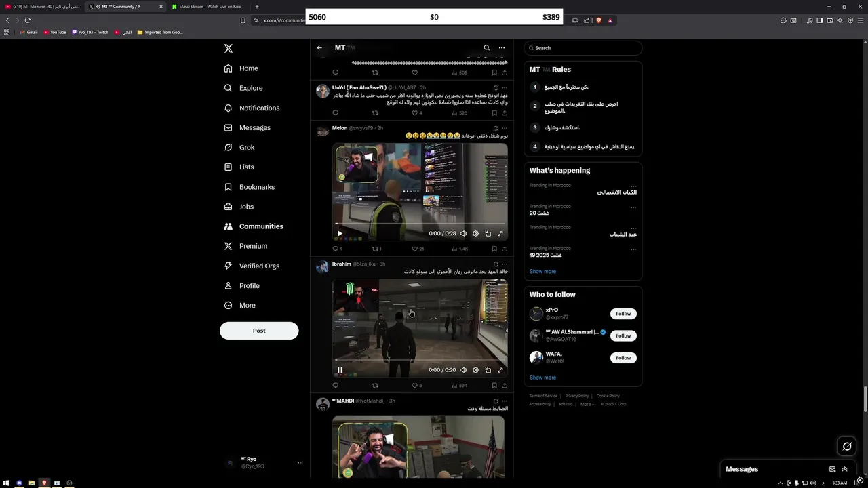
Task: Open Terms of Service link
Action: pyautogui.click(x=543, y=396)
